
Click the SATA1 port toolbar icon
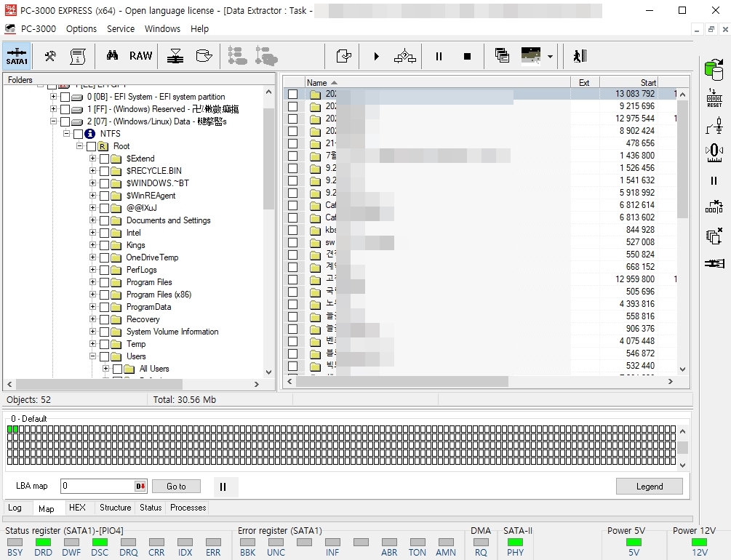pyautogui.click(x=17, y=56)
